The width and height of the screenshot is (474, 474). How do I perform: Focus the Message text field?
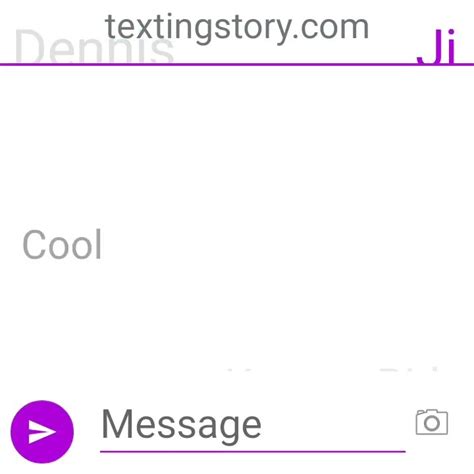253,428
